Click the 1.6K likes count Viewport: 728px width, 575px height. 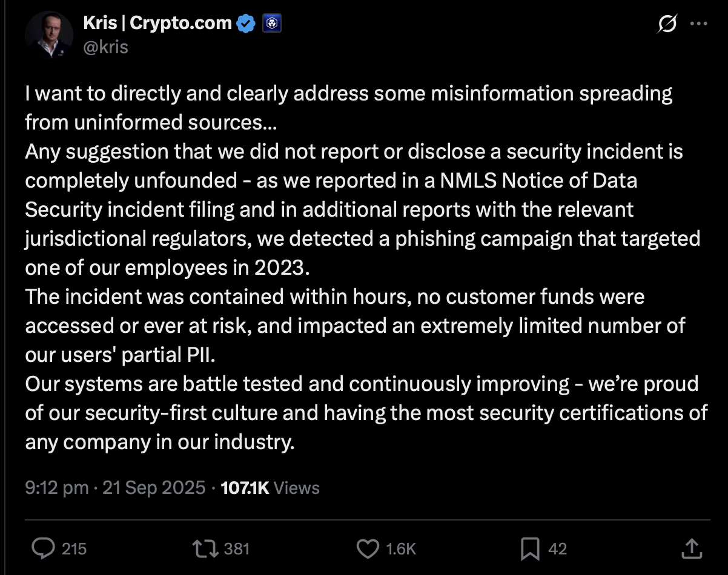[401, 548]
